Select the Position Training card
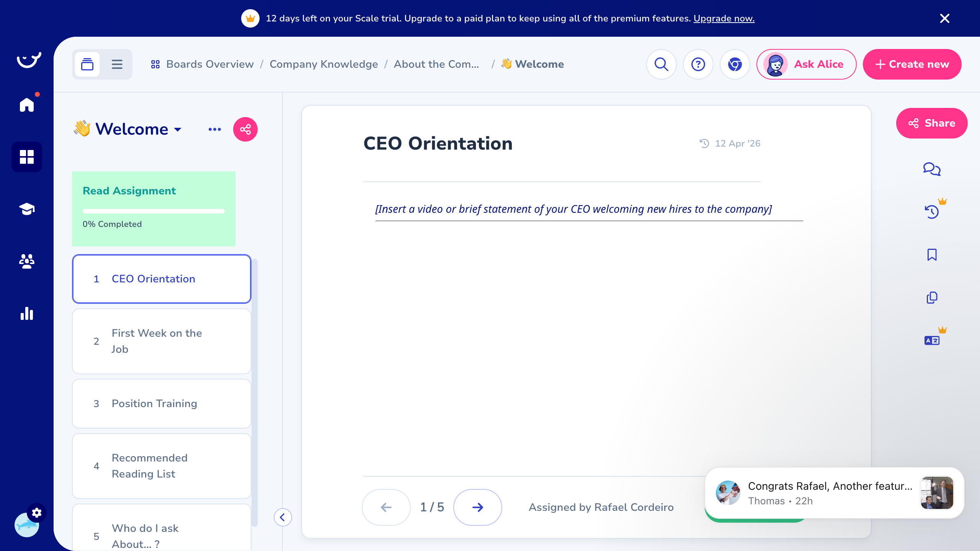This screenshot has height=551, width=980. pyautogui.click(x=162, y=404)
